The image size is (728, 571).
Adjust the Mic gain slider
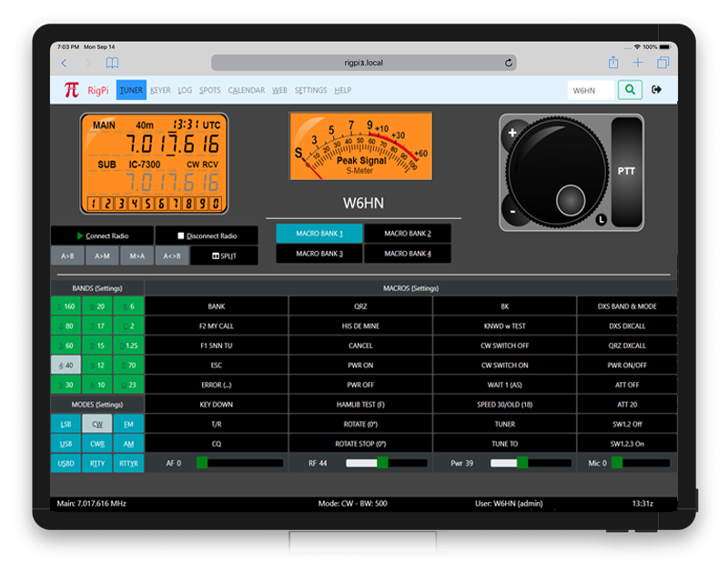[641, 463]
